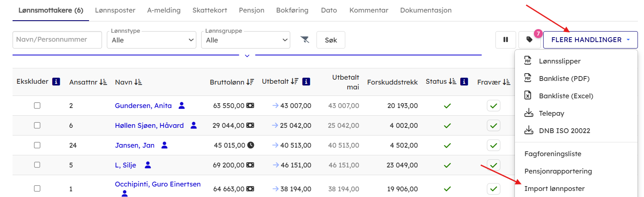Image resolution: width=644 pixels, height=197 pixels.
Task: Select Import lønnposter from the menu
Action: 554,189
